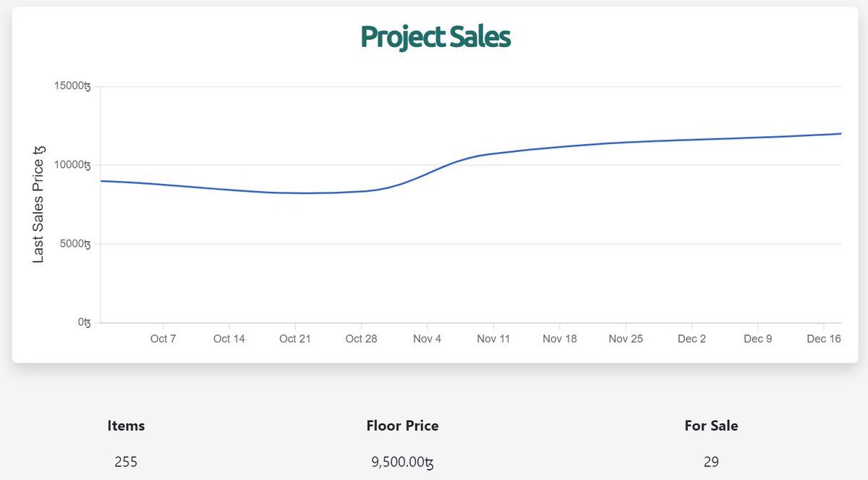
Task: Click the 15000 y-axis tick label
Action: (x=72, y=87)
